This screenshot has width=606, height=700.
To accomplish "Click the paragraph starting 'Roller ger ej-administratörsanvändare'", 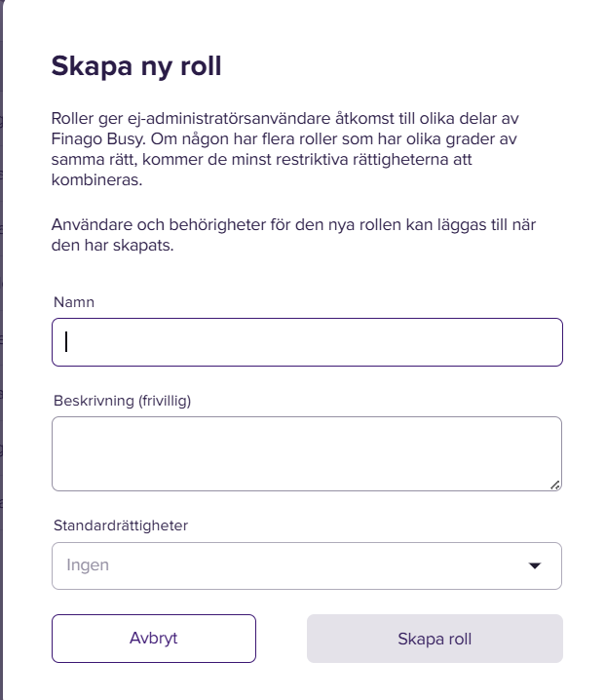I will [284, 149].
